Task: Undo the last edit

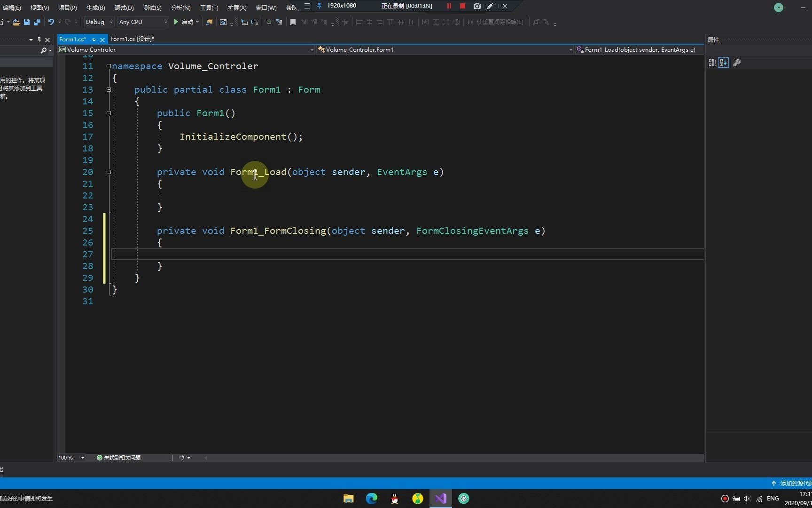Action: tap(51, 22)
